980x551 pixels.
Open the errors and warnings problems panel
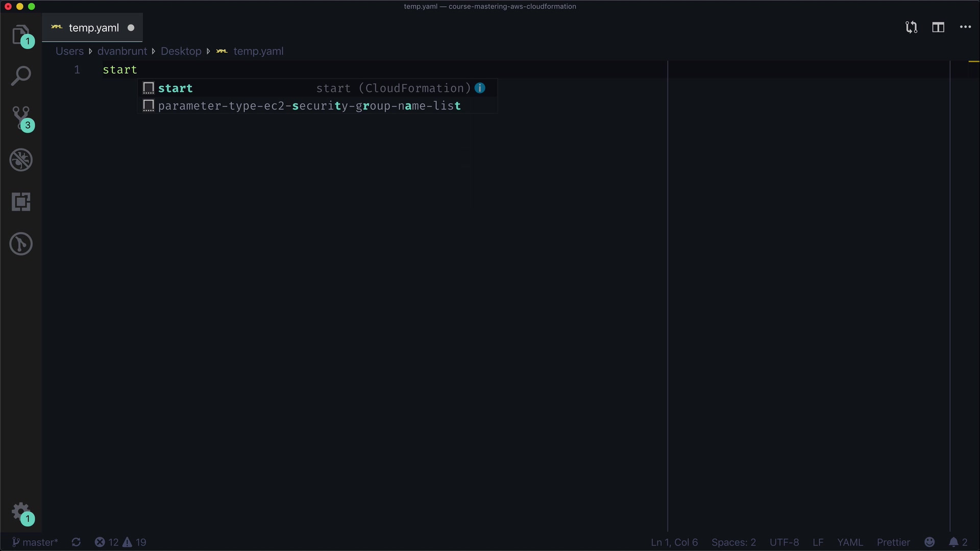(x=120, y=542)
